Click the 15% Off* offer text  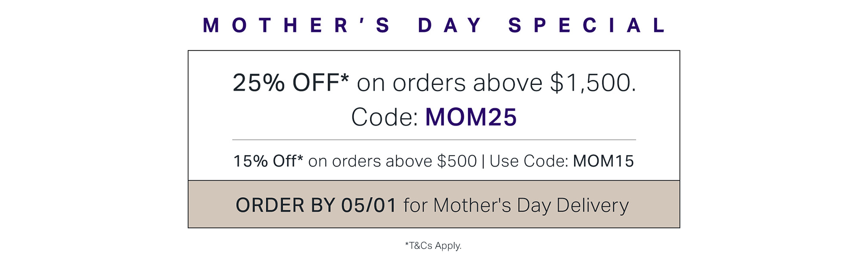268,161
